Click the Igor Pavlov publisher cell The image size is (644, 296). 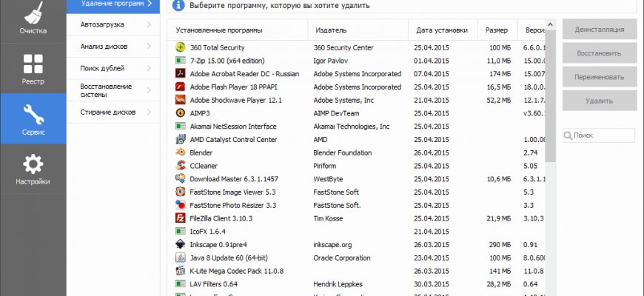coord(330,61)
